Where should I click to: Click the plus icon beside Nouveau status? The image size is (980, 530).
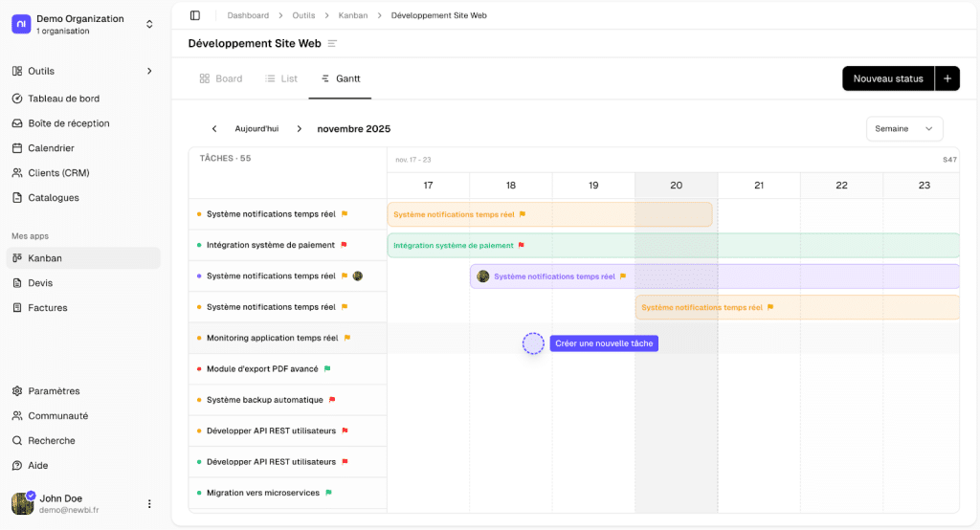947,78
